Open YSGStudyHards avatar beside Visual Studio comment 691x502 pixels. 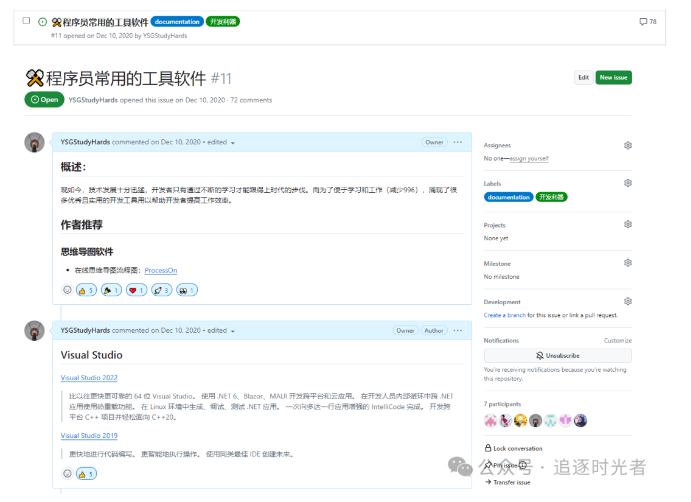[34, 331]
